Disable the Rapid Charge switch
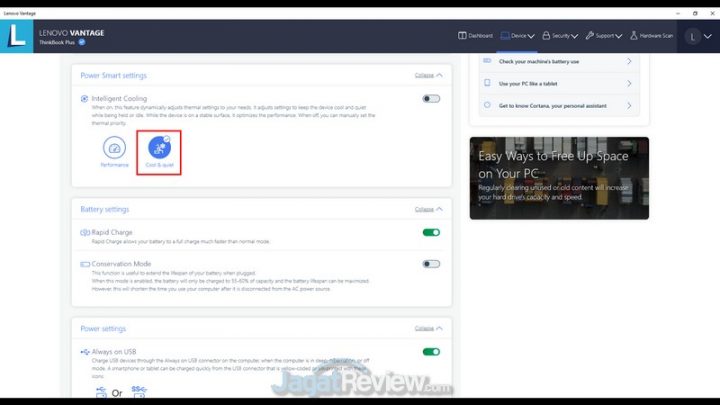The image size is (720, 405). click(431, 232)
